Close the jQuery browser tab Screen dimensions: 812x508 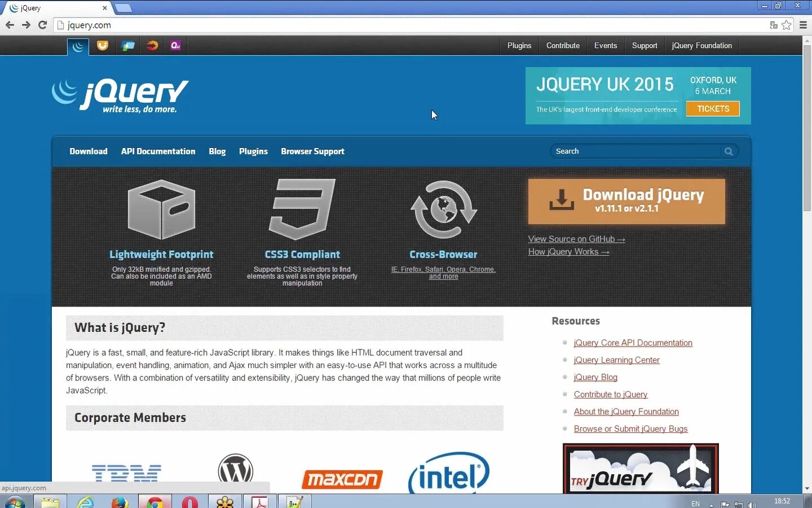point(105,8)
